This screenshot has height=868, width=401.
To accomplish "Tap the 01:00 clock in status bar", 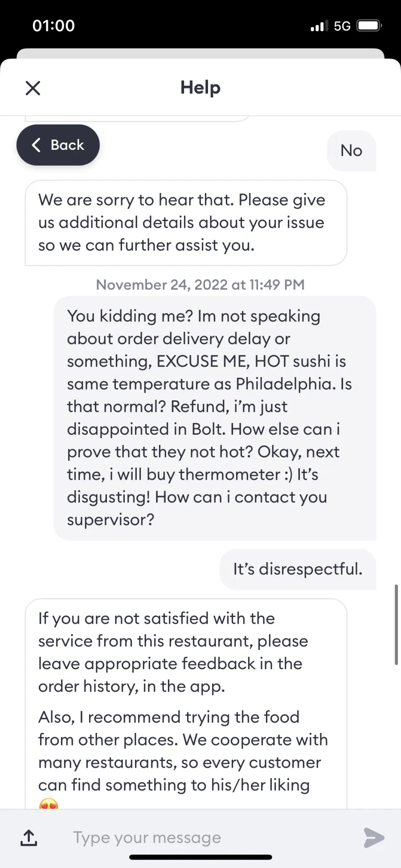I will (53, 25).
